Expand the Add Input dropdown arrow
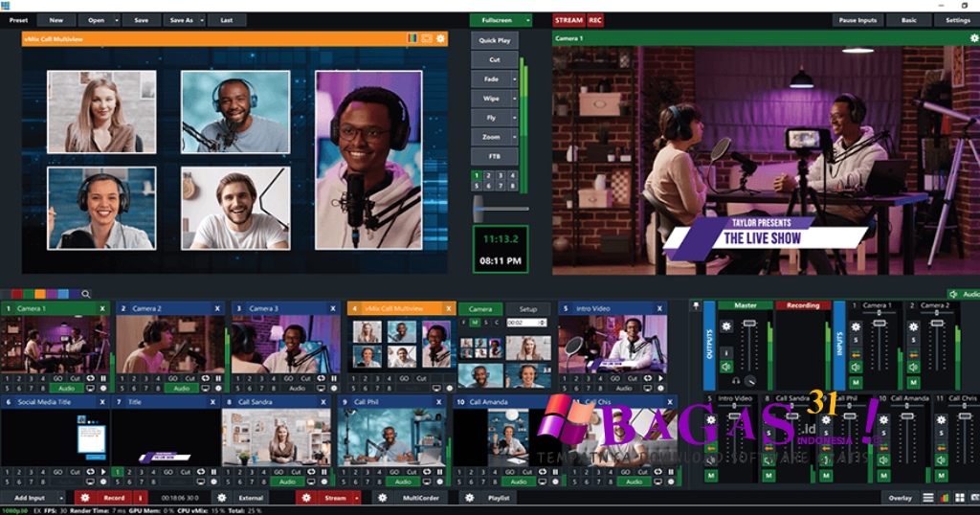980x515 pixels. tap(60, 498)
